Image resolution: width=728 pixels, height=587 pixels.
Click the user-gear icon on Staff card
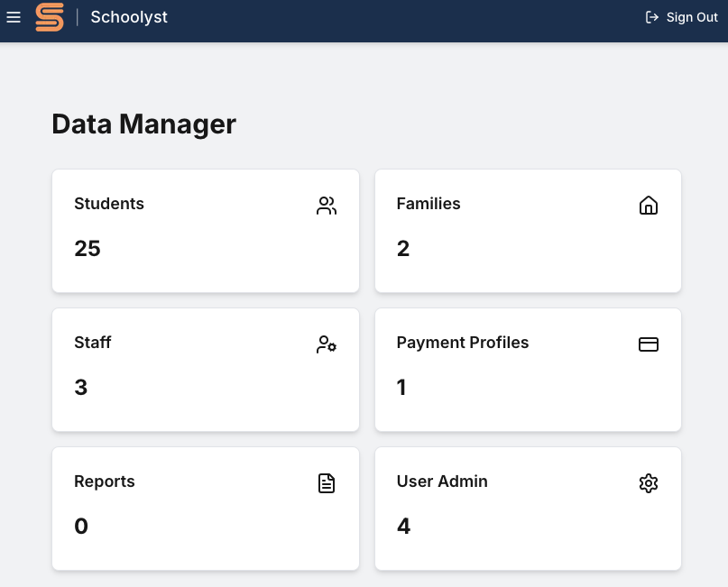[x=327, y=344]
